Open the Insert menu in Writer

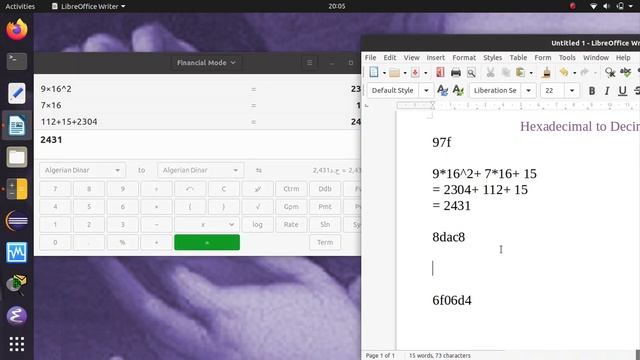(x=436, y=58)
